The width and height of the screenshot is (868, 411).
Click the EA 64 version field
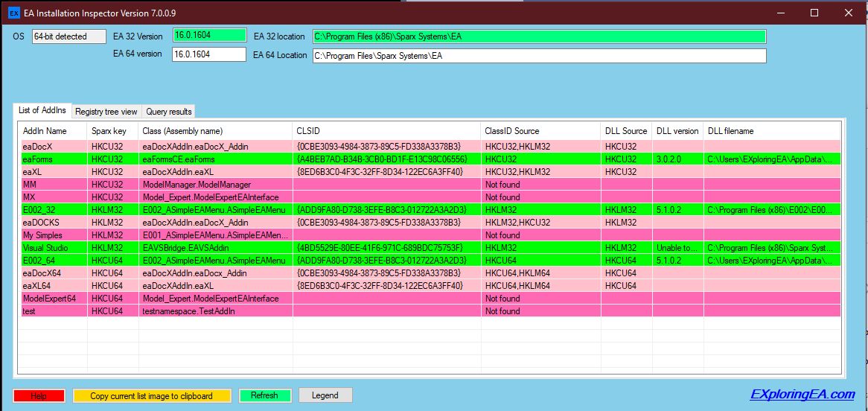click(x=209, y=54)
